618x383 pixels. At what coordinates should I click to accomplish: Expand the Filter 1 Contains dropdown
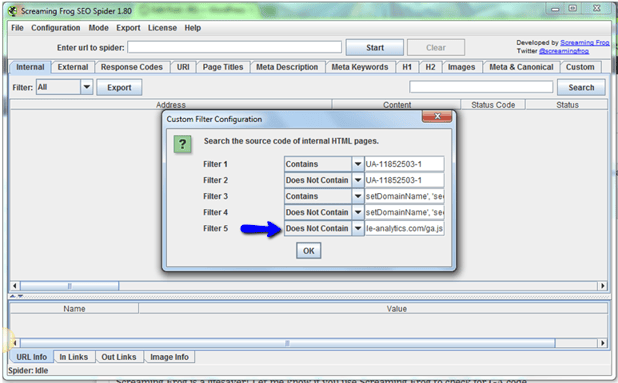pos(357,164)
